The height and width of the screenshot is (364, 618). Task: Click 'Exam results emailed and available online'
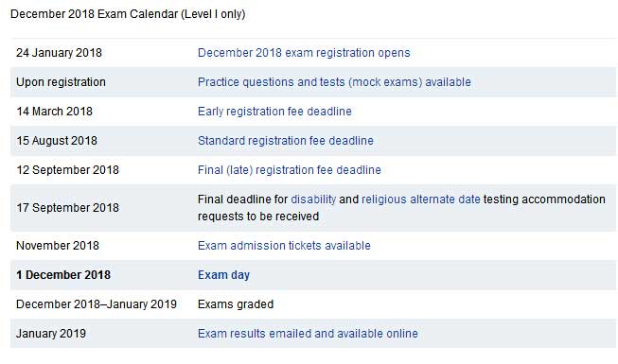[x=308, y=334]
